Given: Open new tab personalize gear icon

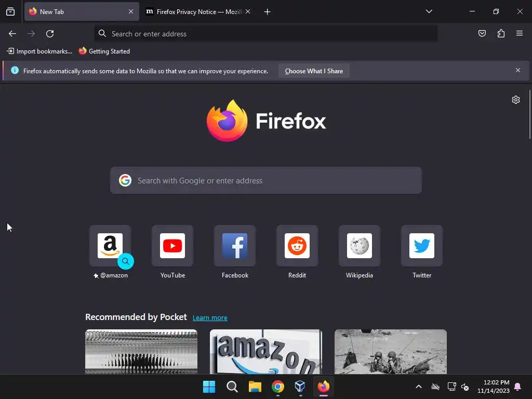Looking at the screenshot, I should point(516,100).
